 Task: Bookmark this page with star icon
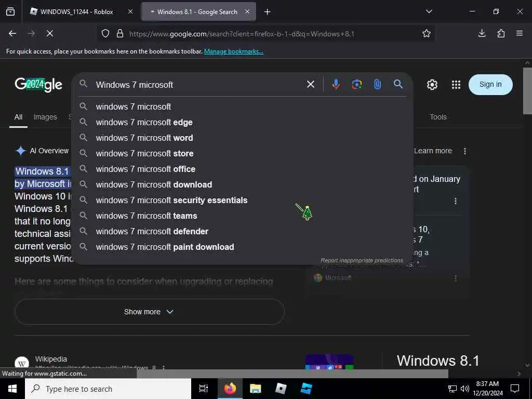427,33
